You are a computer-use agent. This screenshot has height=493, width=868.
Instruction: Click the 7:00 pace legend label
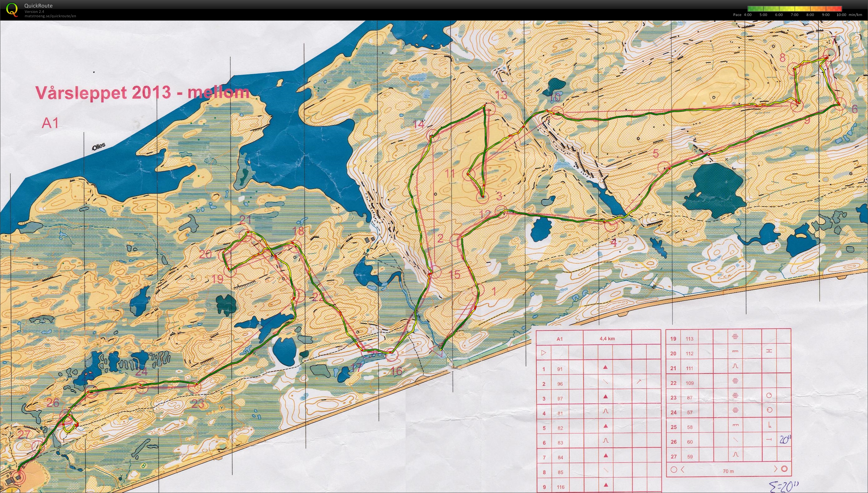pos(795,15)
